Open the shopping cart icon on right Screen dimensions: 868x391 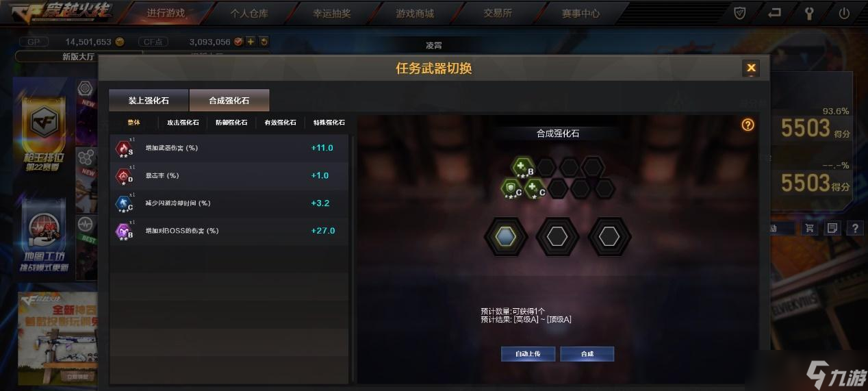pos(810,228)
